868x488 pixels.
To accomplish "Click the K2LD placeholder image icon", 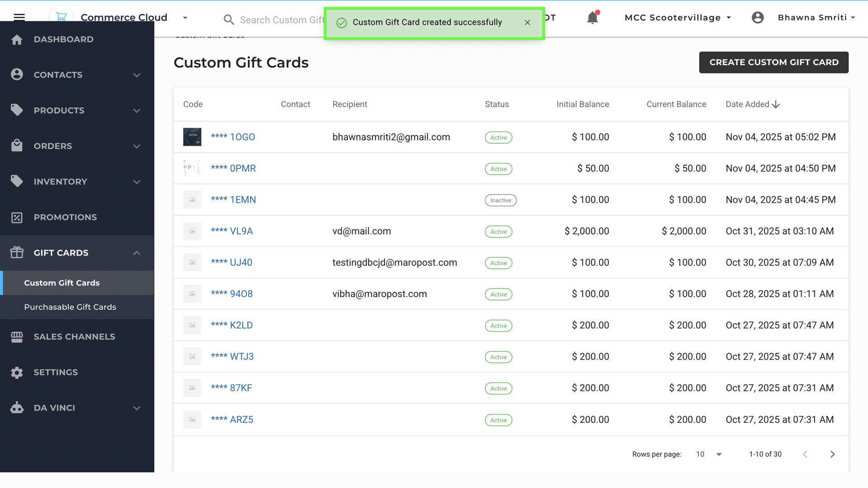I will click(x=192, y=325).
